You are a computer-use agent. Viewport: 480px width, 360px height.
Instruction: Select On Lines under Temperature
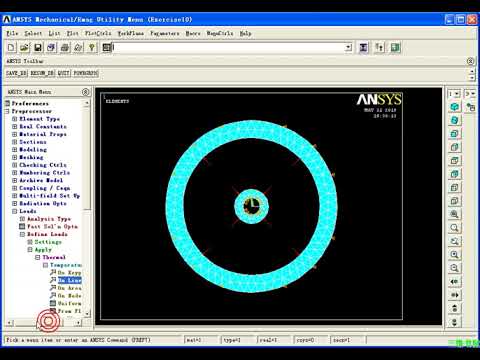(70, 280)
